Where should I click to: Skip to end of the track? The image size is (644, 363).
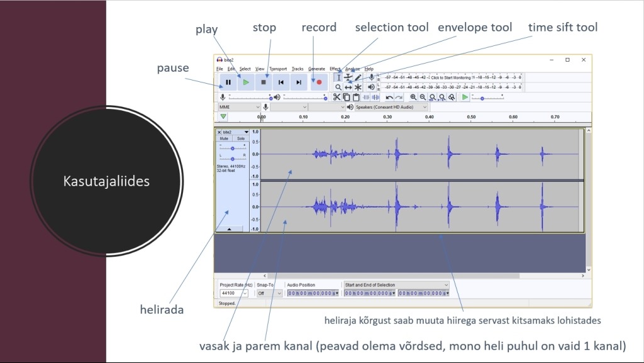tap(299, 82)
